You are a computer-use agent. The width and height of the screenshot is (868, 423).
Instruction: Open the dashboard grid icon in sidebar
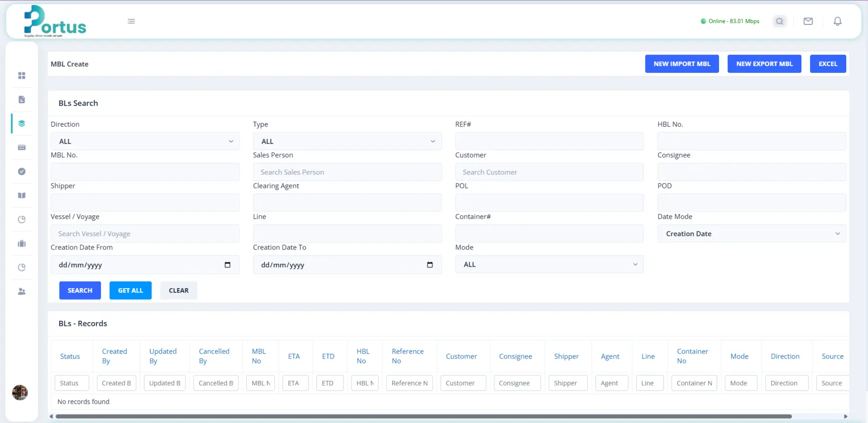[22, 76]
